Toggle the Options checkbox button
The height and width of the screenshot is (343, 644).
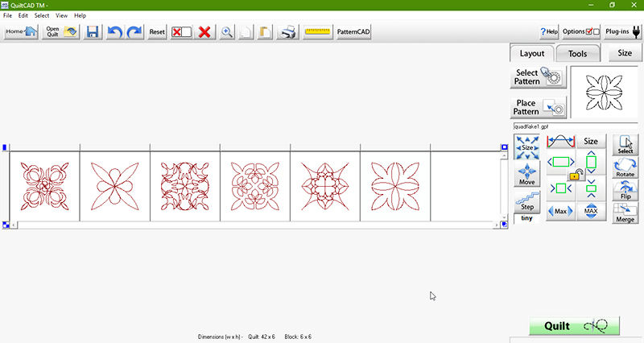[x=581, y=31]
